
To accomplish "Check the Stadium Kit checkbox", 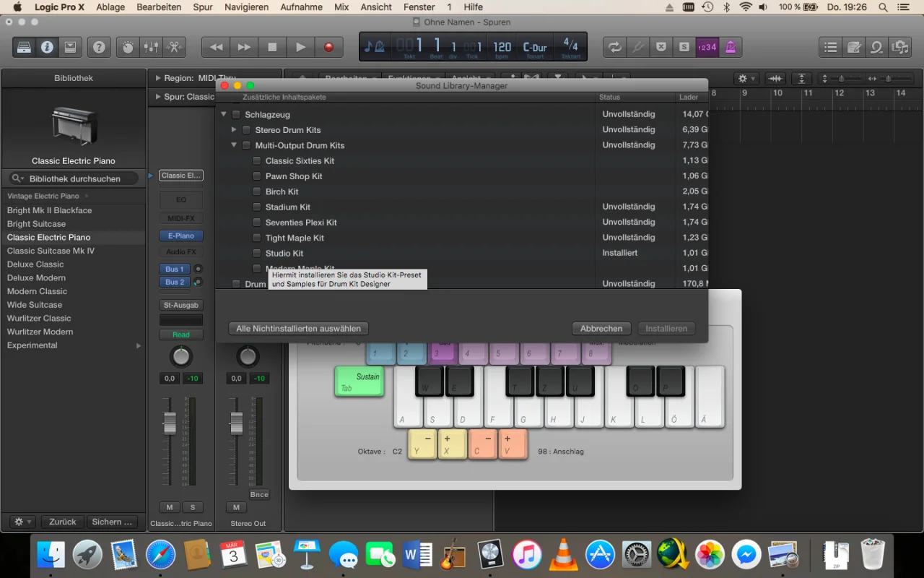I will point(256,207).
